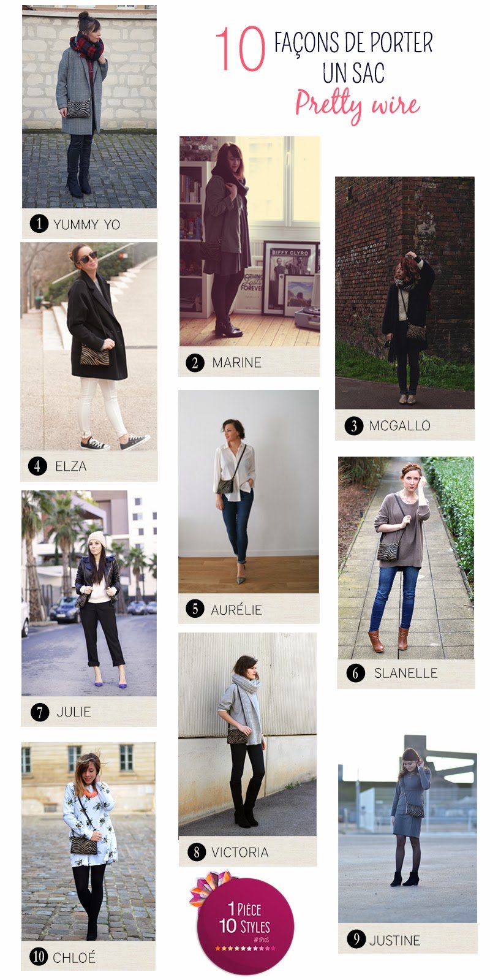Screen dimensions: 490x980
Task: Select the McGallo brick wall photo
Action: click(x=405, y=293)
